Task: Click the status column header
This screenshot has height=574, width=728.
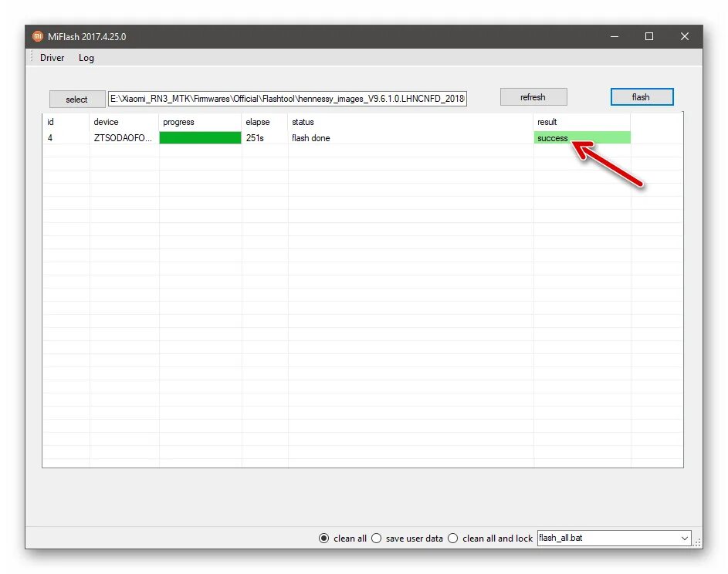Action: [x=410, y=122]
